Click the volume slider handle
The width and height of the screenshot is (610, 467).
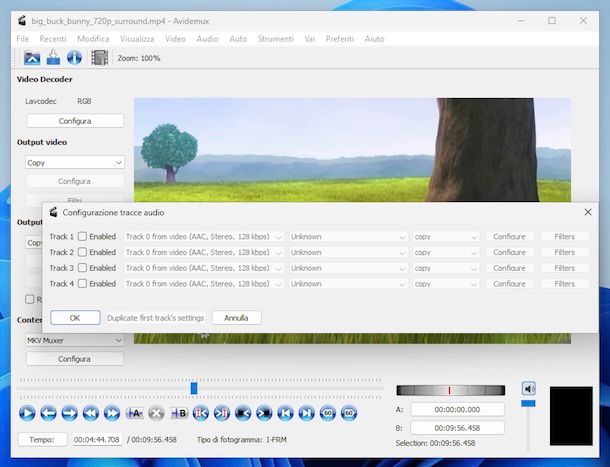(528, 404)
